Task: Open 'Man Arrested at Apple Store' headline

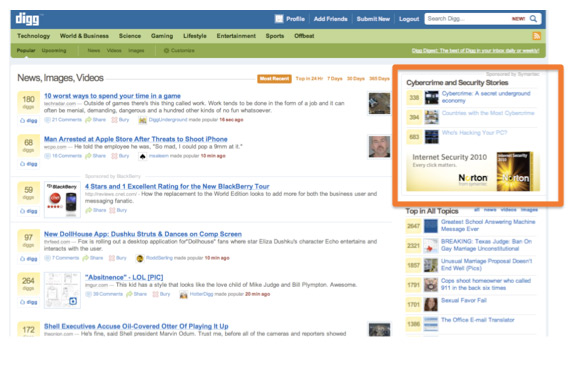Action: (136, 139)
